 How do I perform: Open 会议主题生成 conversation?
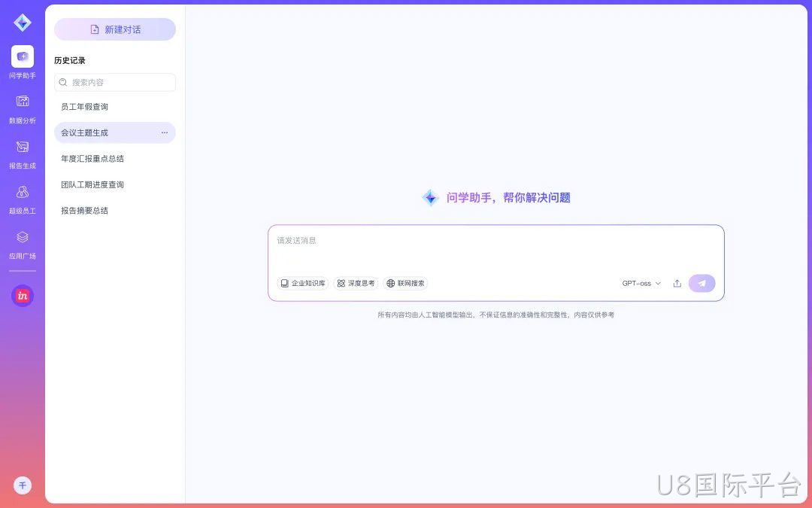click(115, 132)
